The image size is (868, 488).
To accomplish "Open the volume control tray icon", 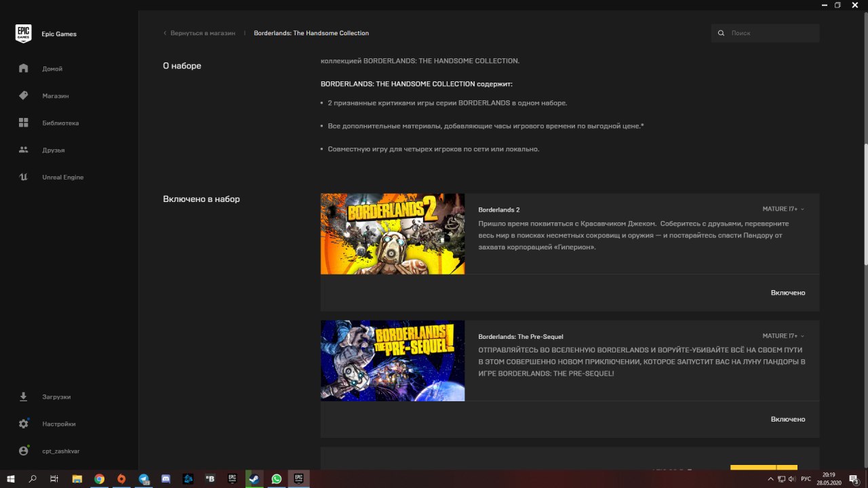I will coord(791,479).
